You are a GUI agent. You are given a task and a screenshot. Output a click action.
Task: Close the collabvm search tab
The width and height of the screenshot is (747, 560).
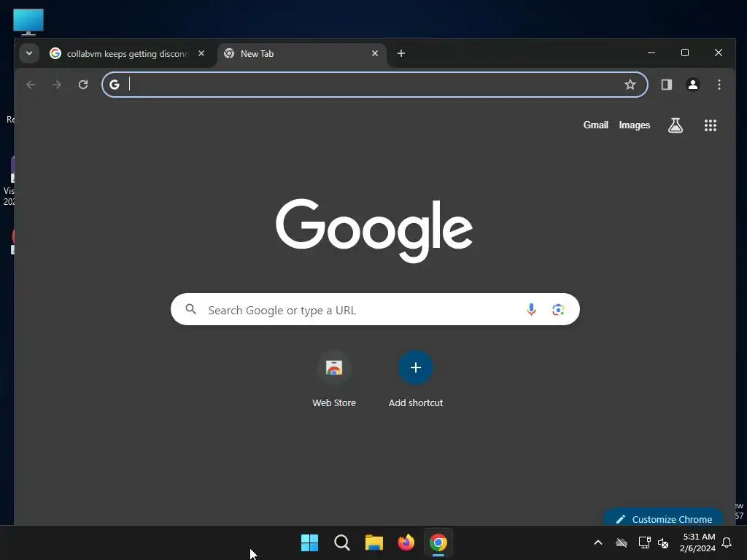tap(201, 53)
